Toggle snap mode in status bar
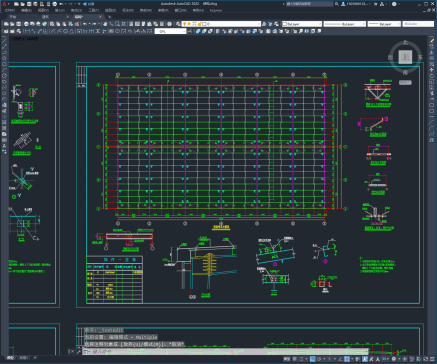The height and width of the screenshot is (364, 437). coord(301,359)
